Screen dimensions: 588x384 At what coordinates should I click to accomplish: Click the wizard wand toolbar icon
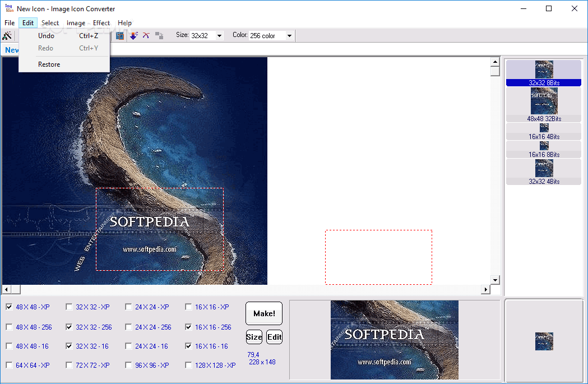coord(7,36)
